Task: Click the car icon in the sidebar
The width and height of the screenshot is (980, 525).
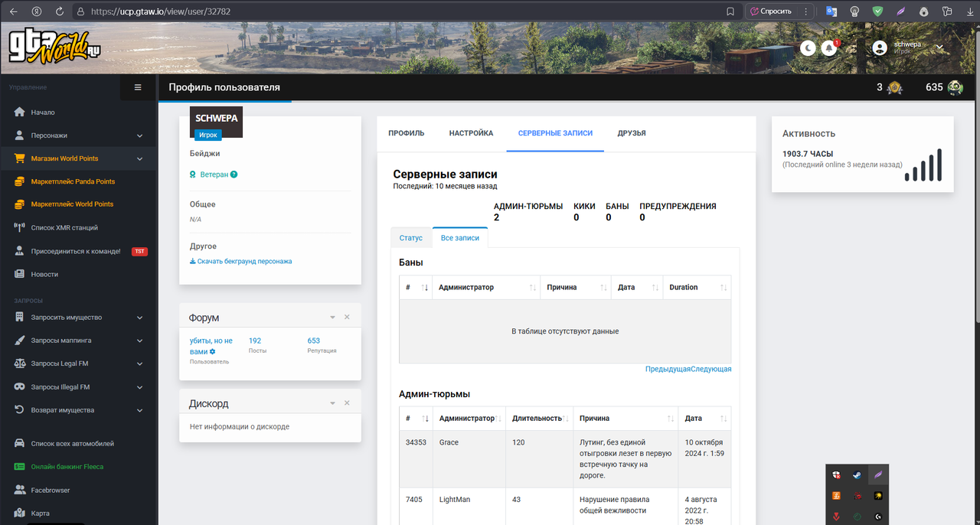Action: point(20,443)
